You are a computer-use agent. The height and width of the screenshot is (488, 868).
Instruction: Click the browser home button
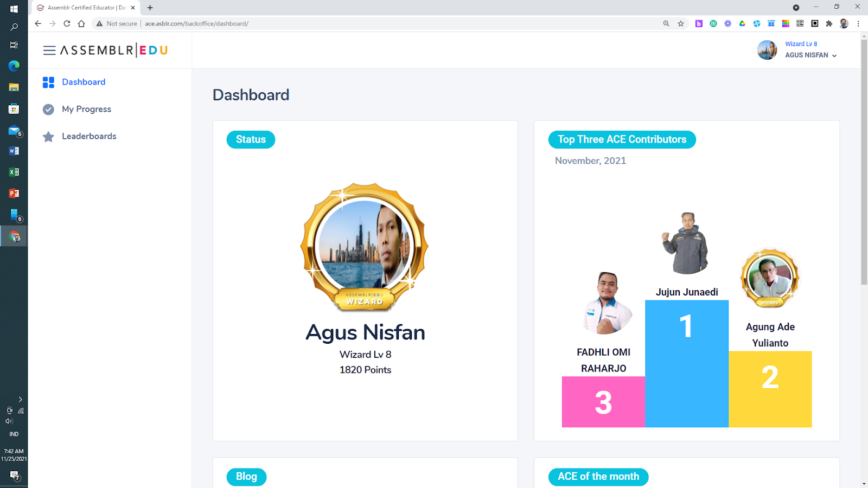click(81, 23)
